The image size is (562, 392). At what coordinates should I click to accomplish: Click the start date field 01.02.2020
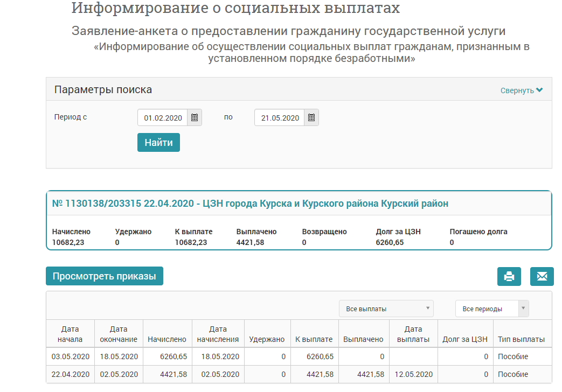[x=163, y=117]
